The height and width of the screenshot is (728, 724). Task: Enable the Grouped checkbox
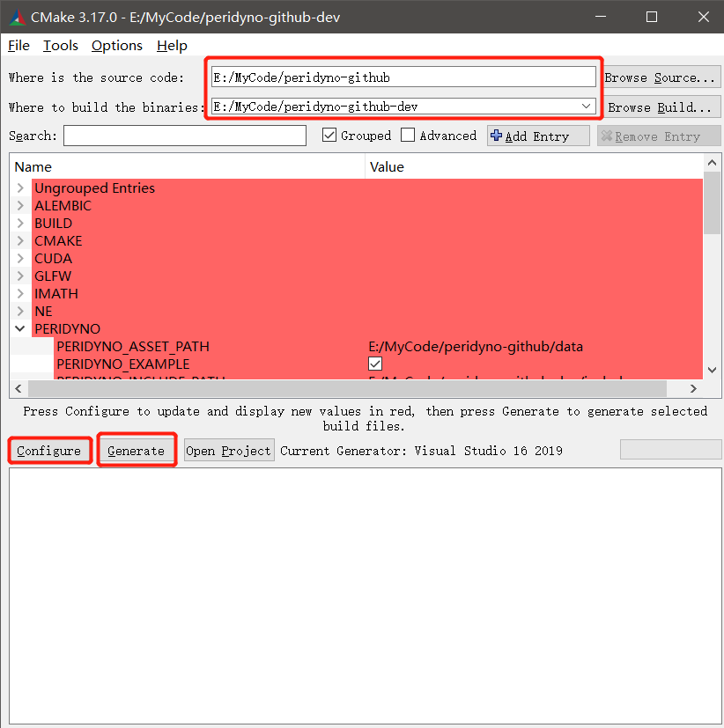(x=329, y=136)
